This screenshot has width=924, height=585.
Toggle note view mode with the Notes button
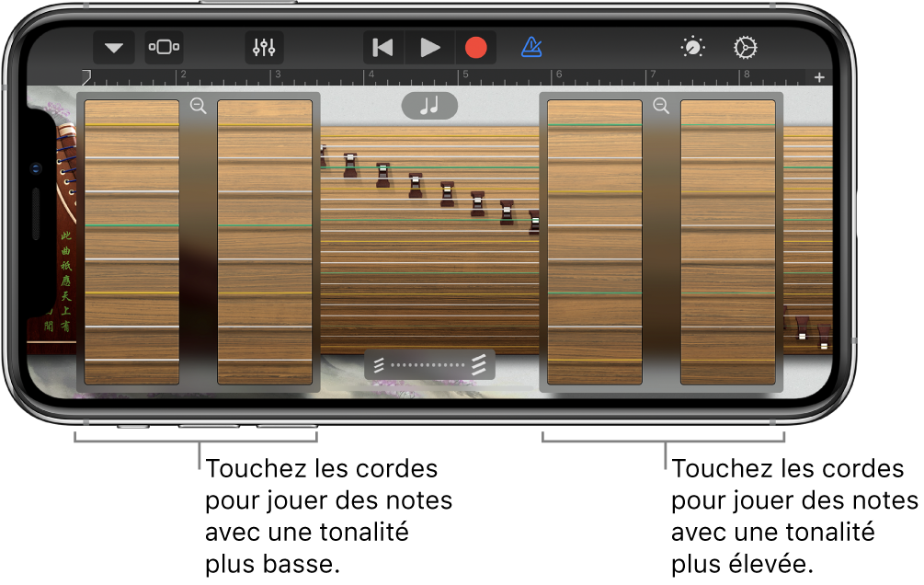pyautogui.click(x=429, y=106)
